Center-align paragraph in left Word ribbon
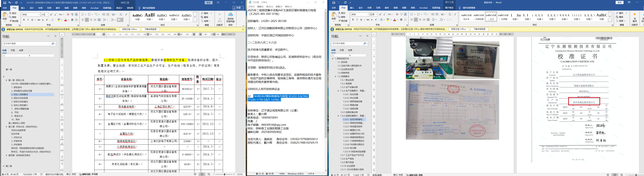The width and height of the screenshot is (644, 176). point(87,20)
